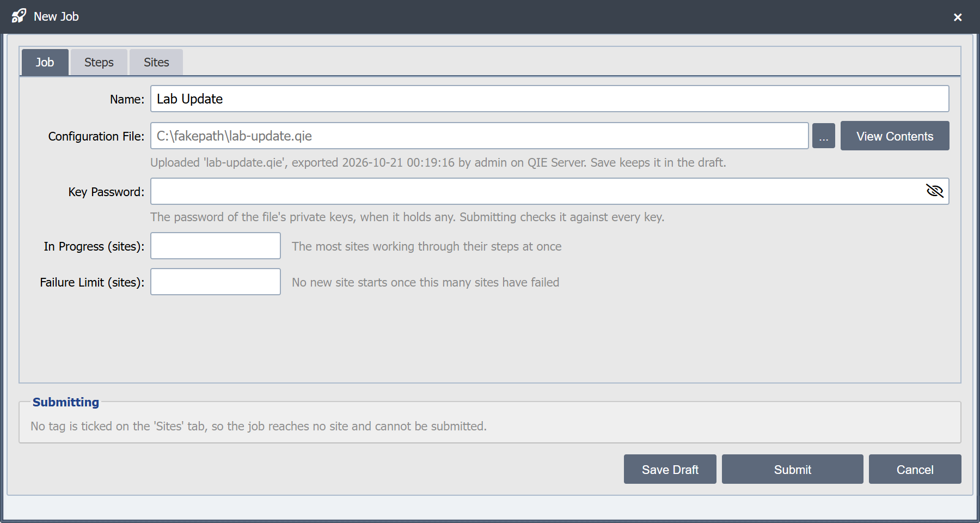This screenshot has width=980, height=523.
Task: Click the 'Failure Limit (sites):' label
Action: 92,282
